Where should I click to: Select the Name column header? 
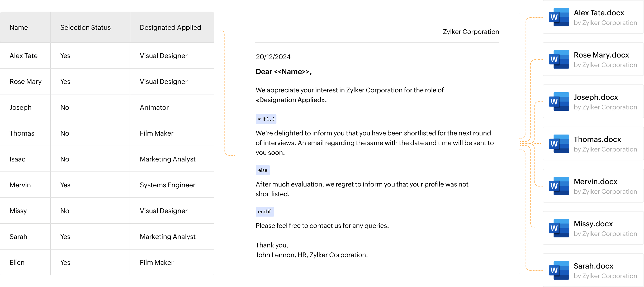coord(19,27)
